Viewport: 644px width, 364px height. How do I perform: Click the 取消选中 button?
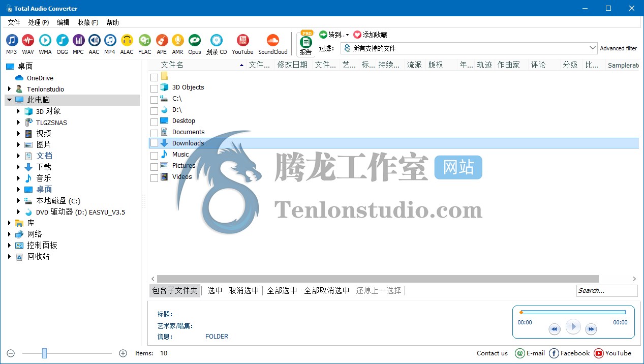(244, 290)
